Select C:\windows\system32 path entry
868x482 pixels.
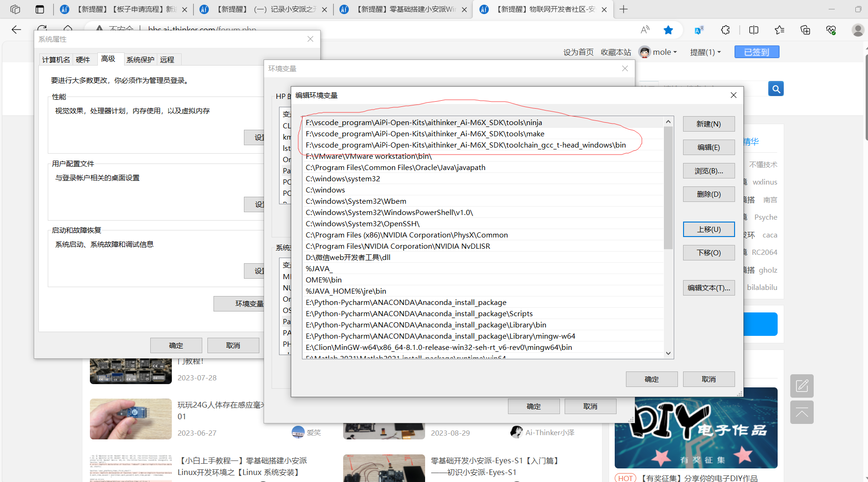(483, 178)
